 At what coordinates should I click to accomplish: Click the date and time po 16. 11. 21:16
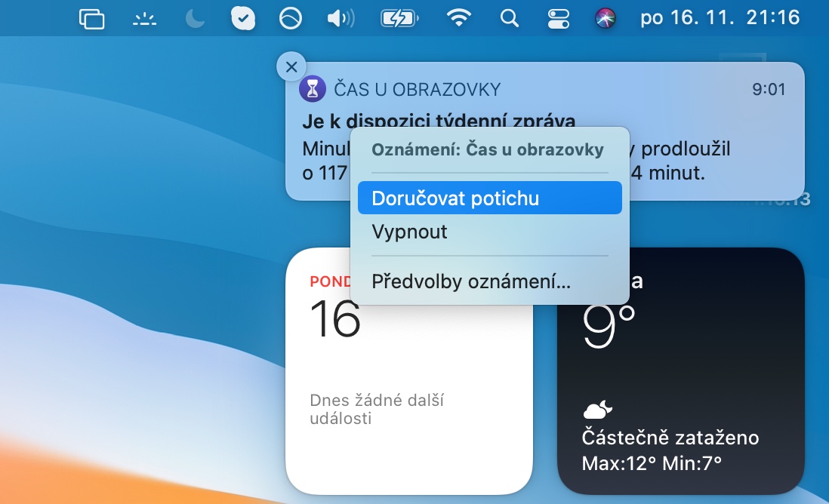pyautogui.click(x=720, y=18)
